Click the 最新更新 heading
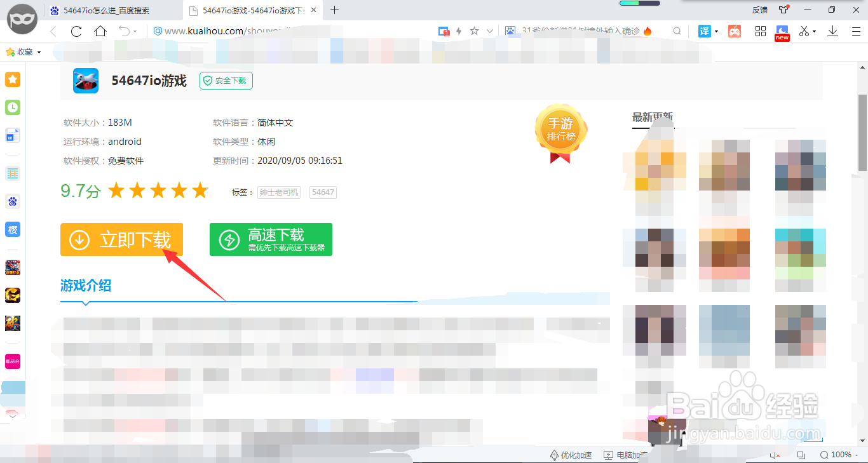The image size is (868, 463). click(653, 117)
